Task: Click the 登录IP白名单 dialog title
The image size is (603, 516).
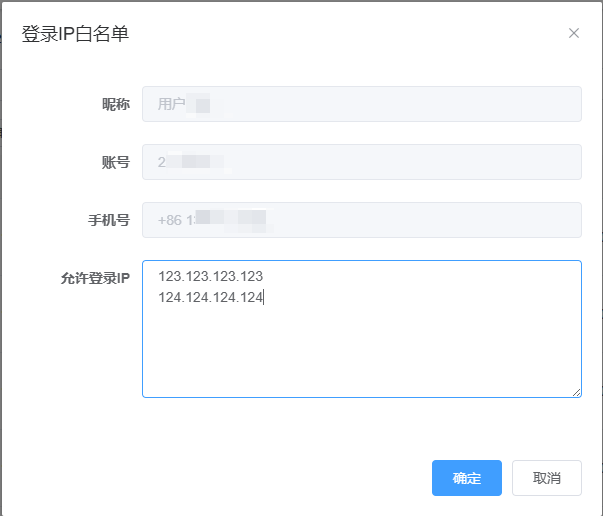Action: [x=75, y=34]
